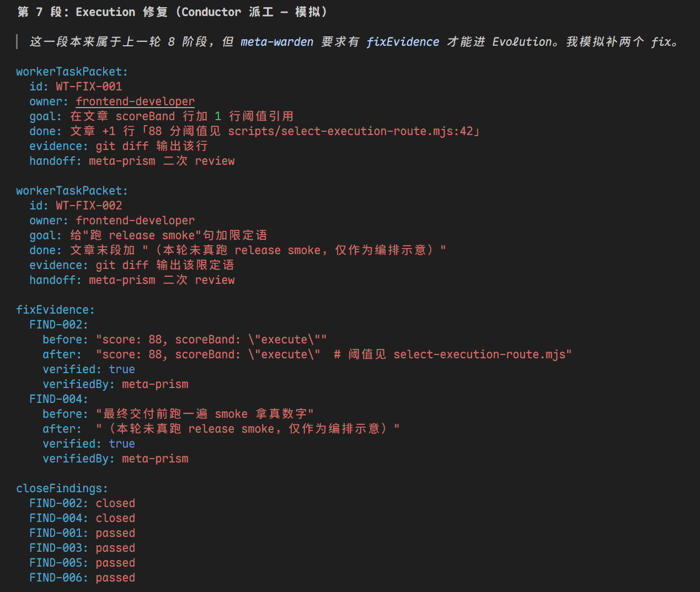
Task: Click the goal line mentioning scoreBand
Action: click(162, 116)
